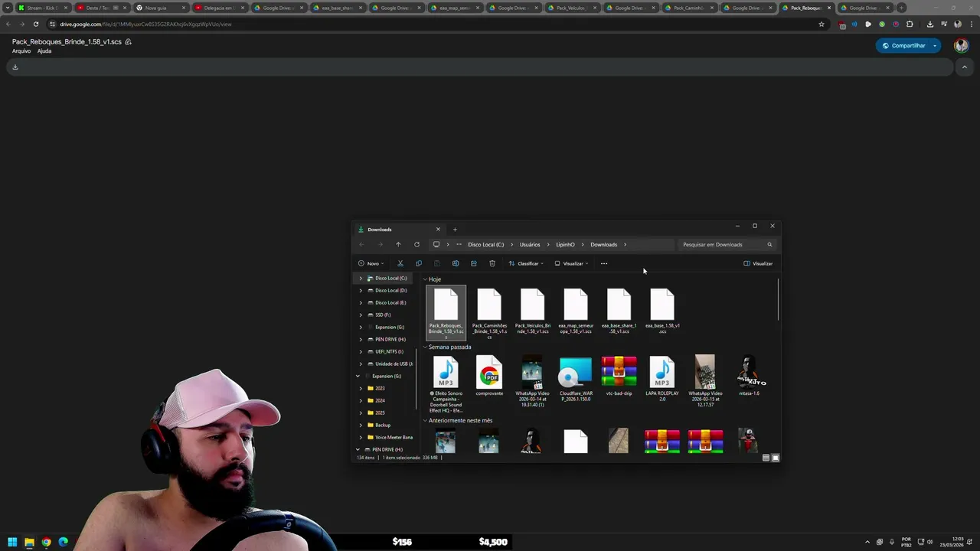Screen dimensions: 980x551
Task: Add a new tab in File Explorer
Action: 455,229
